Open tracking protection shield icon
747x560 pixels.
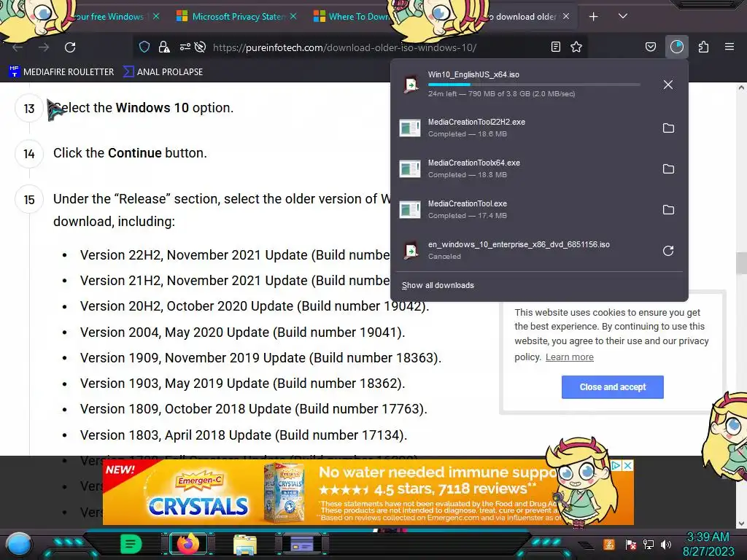144,47
